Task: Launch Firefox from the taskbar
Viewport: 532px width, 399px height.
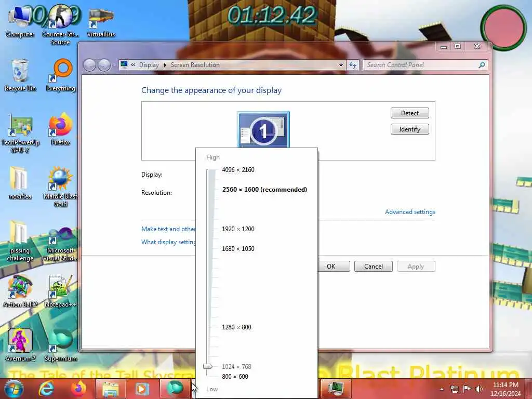Action: (x=78, y=389)
